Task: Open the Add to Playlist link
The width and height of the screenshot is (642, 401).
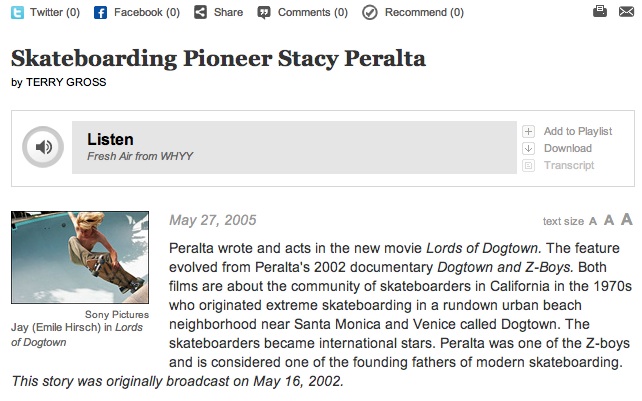Action: (577, 131)
